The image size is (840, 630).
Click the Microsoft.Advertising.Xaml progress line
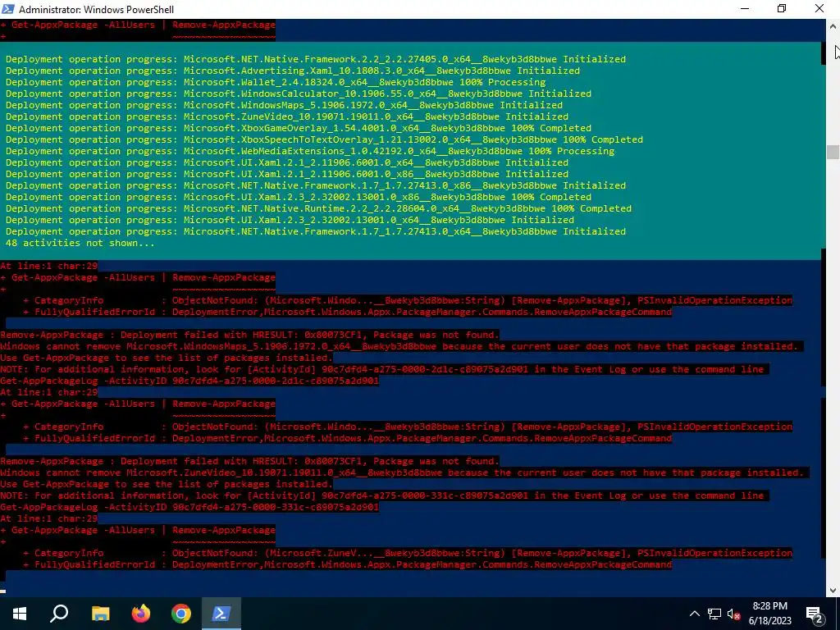pyautogui.click(x=293, y=71)
